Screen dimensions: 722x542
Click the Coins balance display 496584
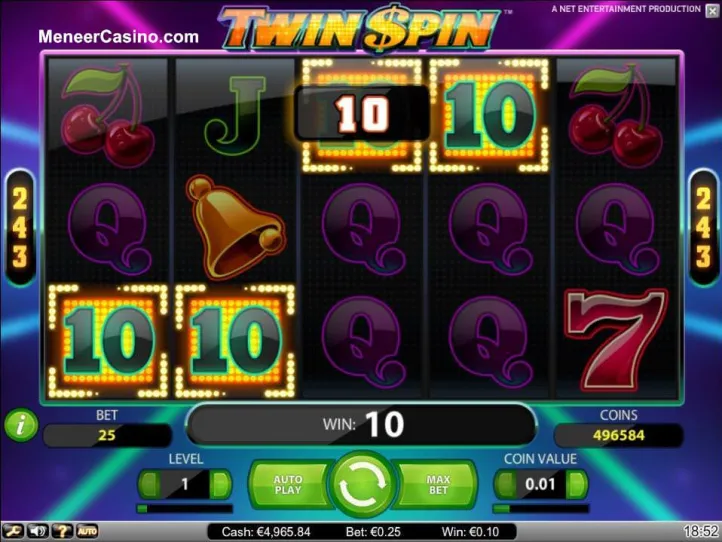pos(618,435)
